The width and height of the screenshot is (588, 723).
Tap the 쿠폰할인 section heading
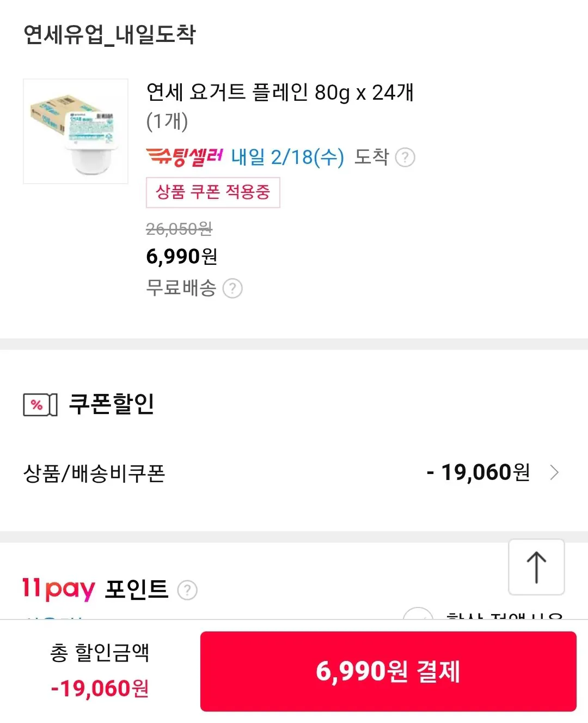(x=112, y=404)
